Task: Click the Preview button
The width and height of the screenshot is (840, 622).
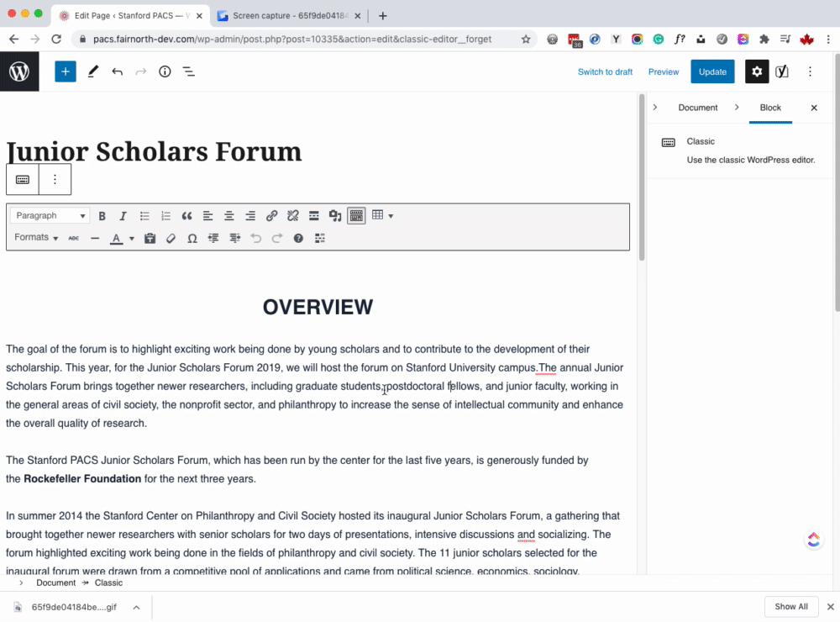Action: click(x=664, y=71)
